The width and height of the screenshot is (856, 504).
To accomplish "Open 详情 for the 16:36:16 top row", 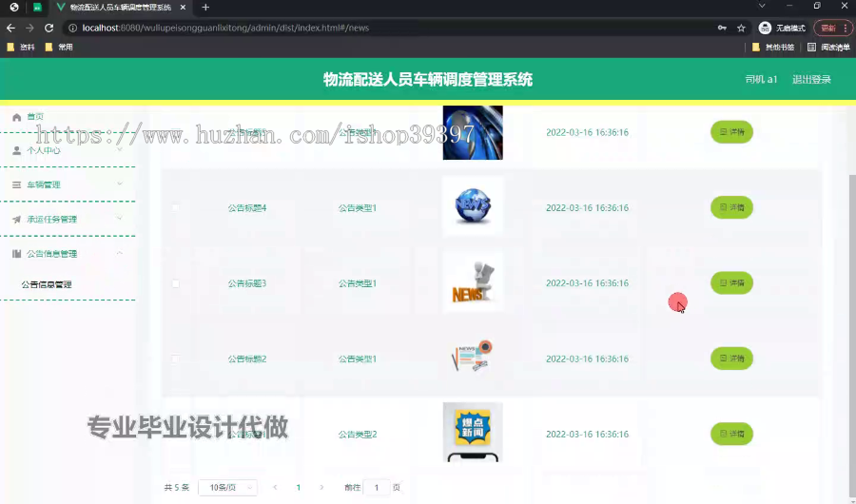I will 731,132.
